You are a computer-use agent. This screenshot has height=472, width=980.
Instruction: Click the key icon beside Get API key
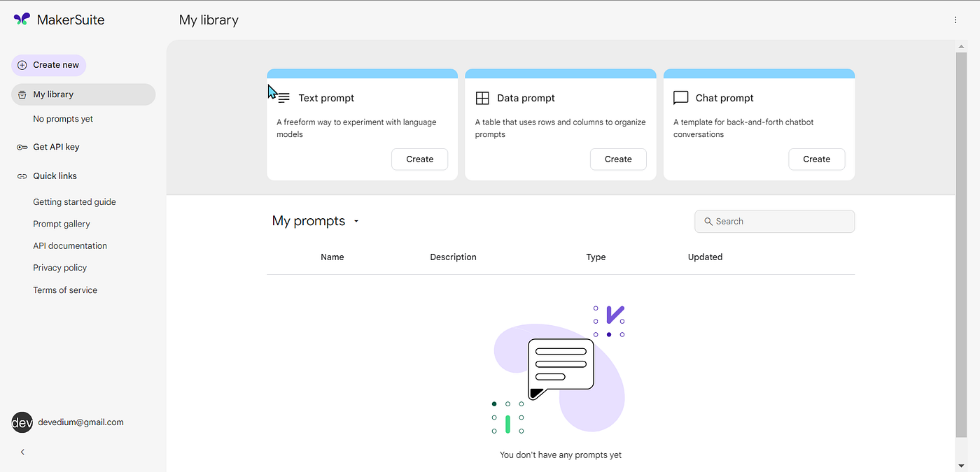coord(22,147)
